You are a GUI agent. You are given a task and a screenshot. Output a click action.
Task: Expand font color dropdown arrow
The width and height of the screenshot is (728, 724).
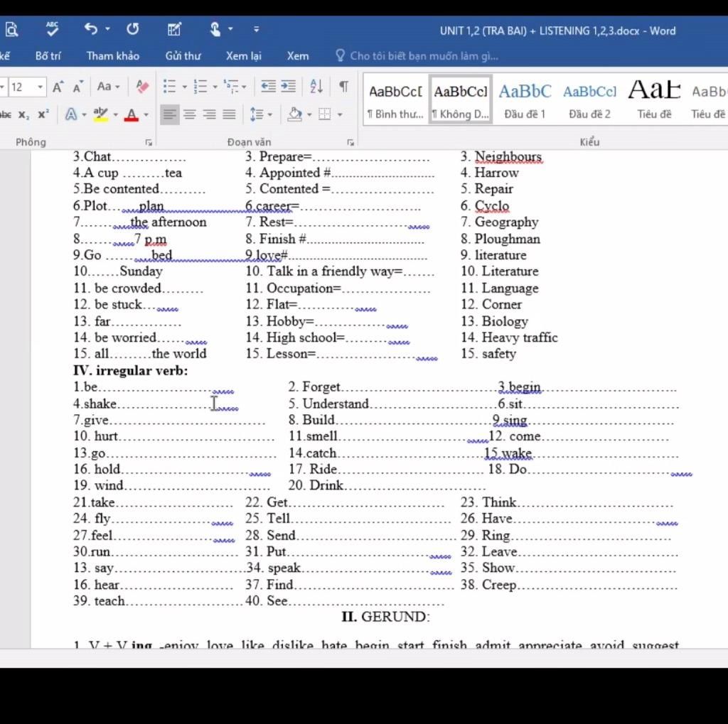click(x=146, y=114)
